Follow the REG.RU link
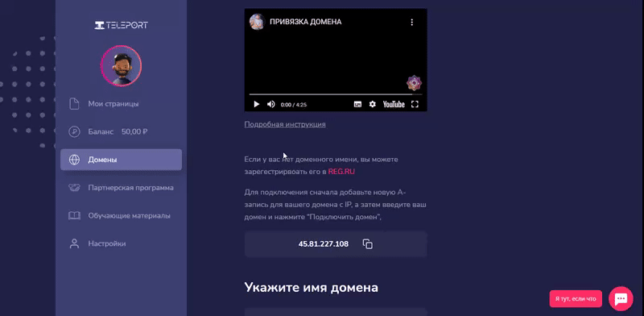The image size is (644, 316). [341, 172]
